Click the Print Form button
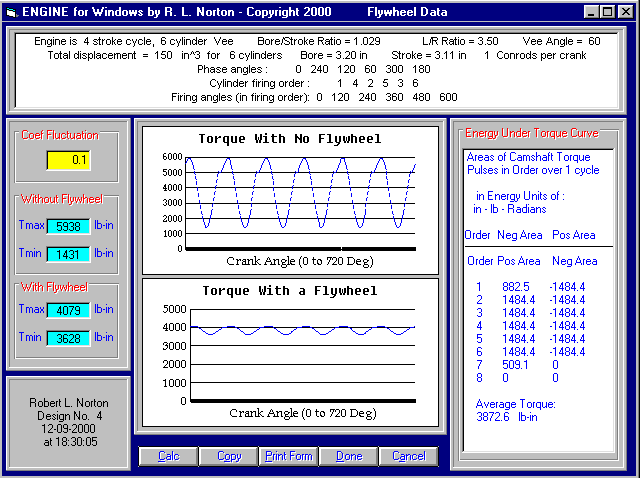This screenshot has width=640, height=478. [289, 456]
